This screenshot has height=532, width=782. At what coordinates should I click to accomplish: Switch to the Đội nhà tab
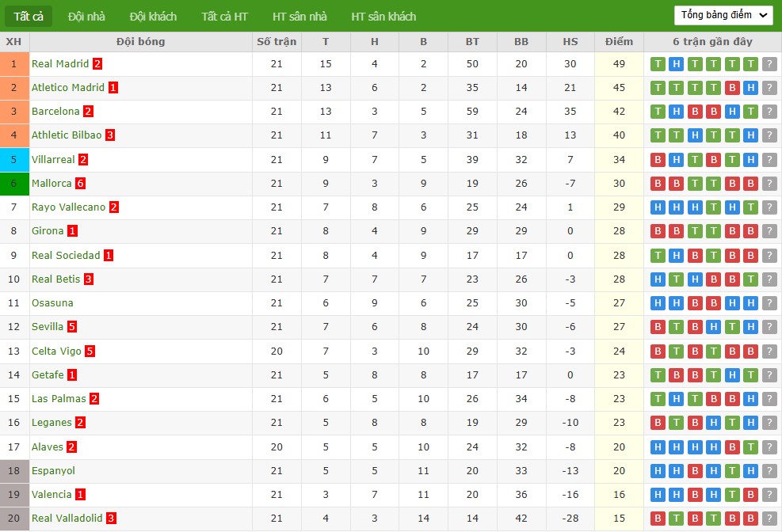point(86,17)
